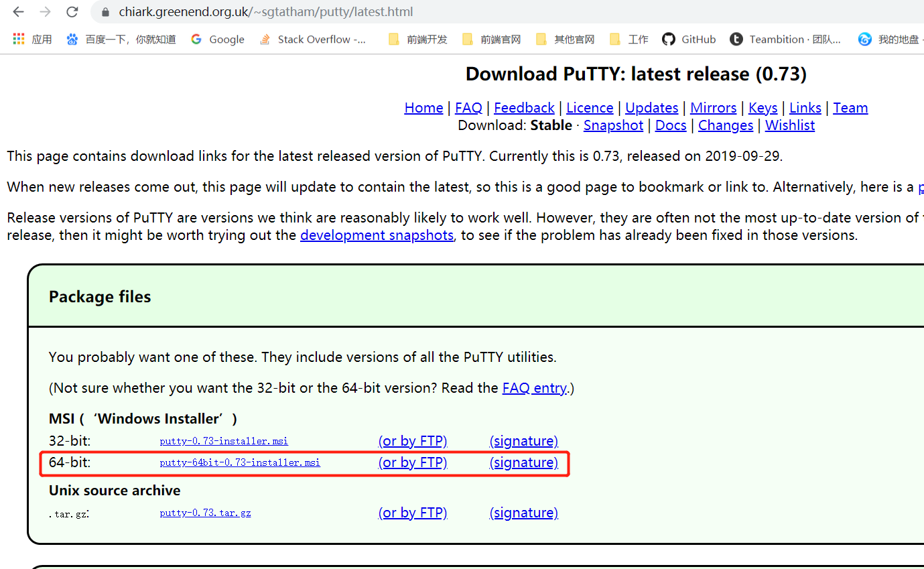
Task: Click the bold Stable label
Action: 551,125
